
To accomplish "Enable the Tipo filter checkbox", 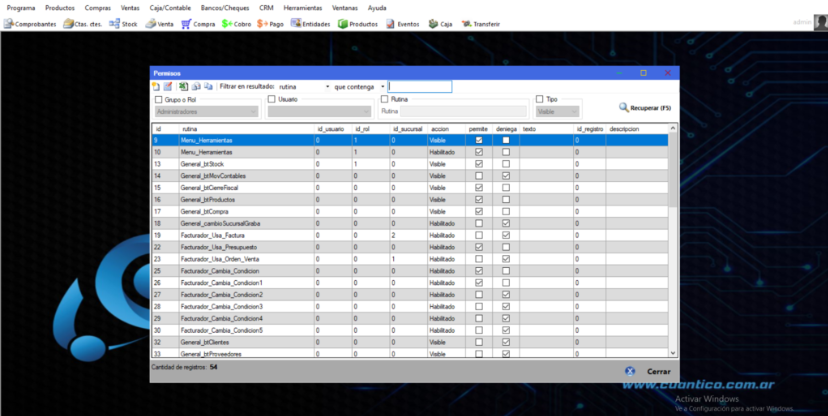I will (540, 99).
